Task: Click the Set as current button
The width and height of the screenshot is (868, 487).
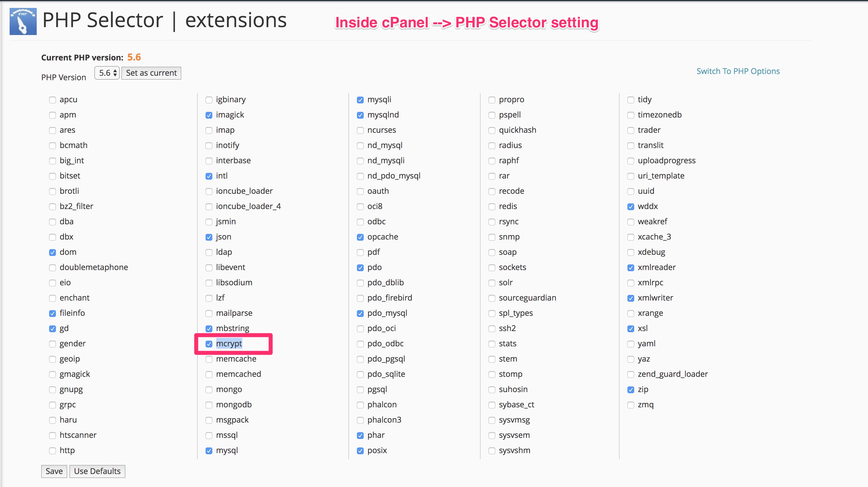Action: coord(151,73)
